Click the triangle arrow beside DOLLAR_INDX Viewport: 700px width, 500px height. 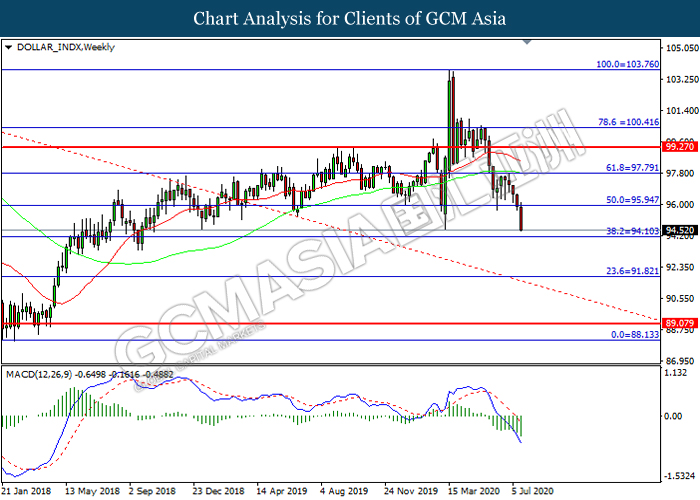(8, 47)
